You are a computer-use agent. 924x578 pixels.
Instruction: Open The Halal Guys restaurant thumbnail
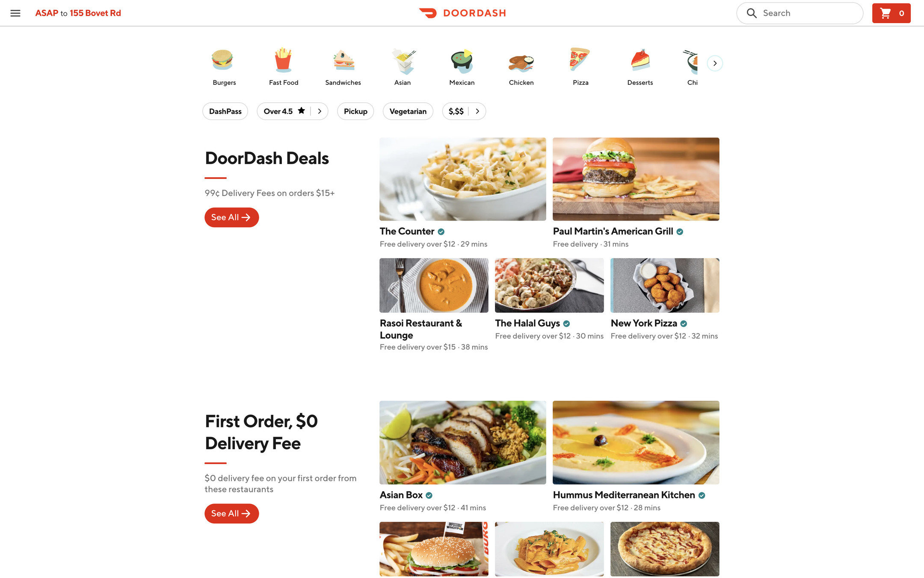point(549,285)
